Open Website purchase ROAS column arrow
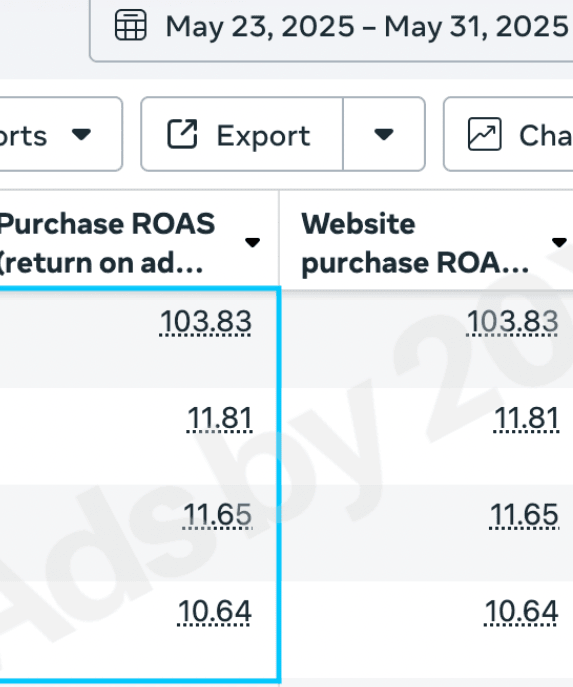 click(x=559, y=242)
